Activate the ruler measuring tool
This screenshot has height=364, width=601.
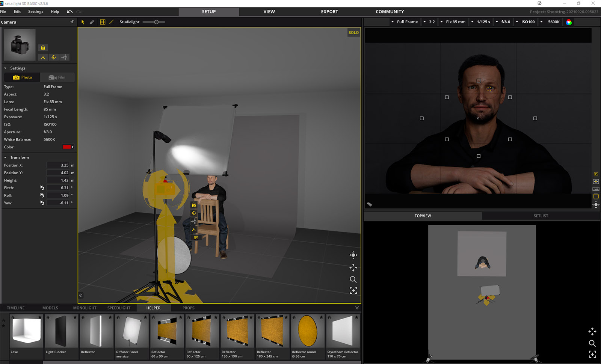(x=92, y=22)
